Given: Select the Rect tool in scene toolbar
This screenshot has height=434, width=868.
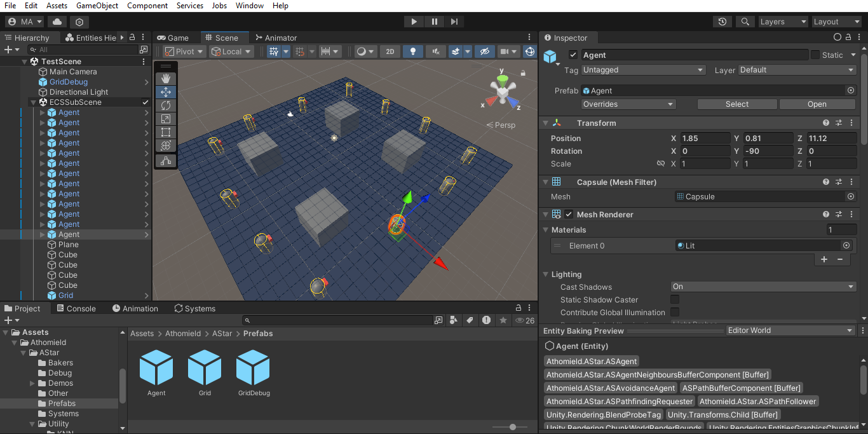Looking at the screenshot, I should tap(166, 132).
